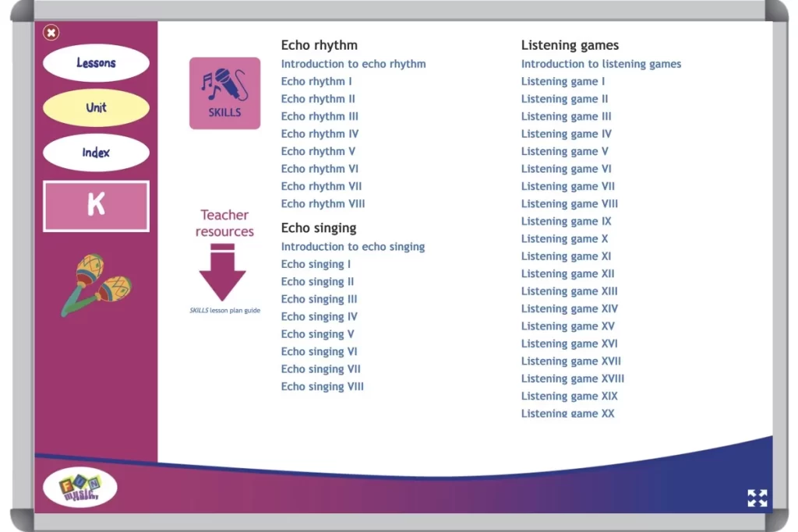Close the panel with the X icon

(51, 33)
